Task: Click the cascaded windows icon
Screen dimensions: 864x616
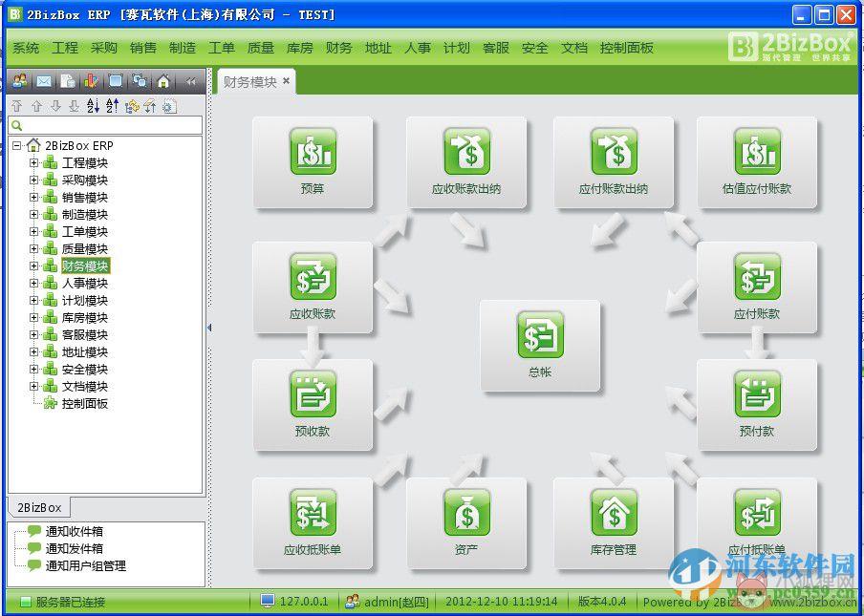Action: [x=139, y=81]
